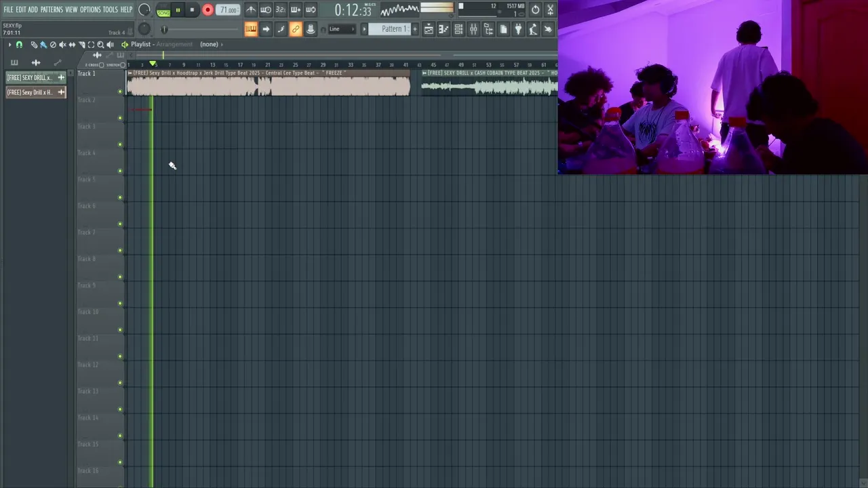The height and width of the screenshot is (488, 868).
Task: Toggle wait for input before recording
Action: [x=265, y=10]
